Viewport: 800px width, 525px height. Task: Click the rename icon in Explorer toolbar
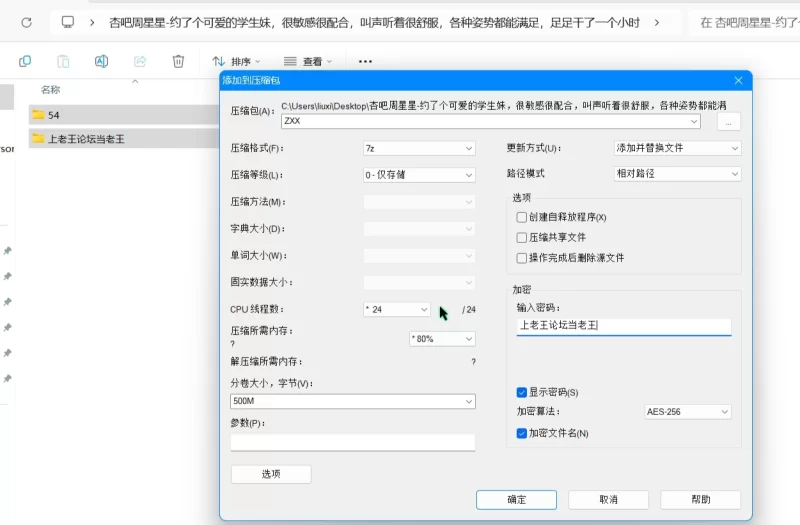(x=102, y=62)
